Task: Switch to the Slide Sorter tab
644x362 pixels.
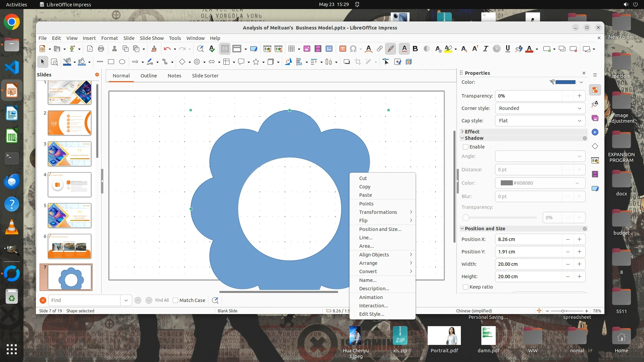Action: 205,76
